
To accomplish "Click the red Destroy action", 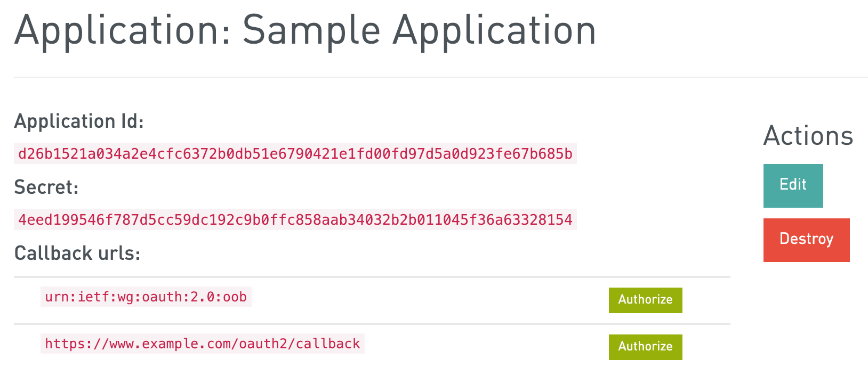I will pos(806,240).
